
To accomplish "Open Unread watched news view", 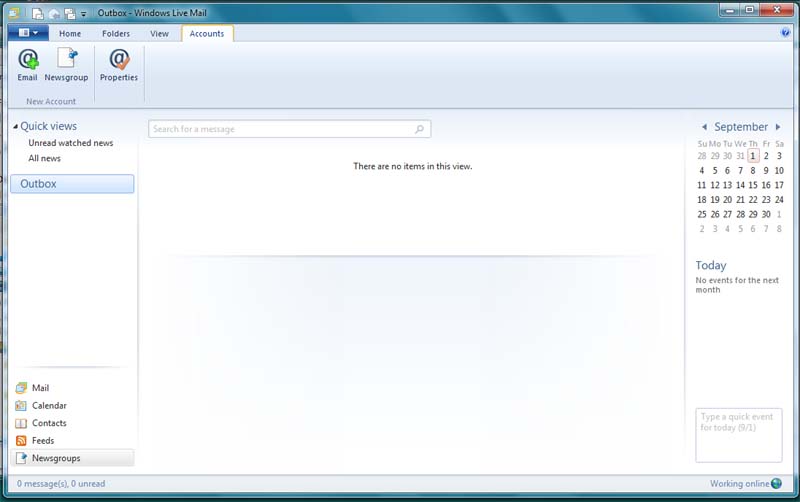I will (71, 143).
